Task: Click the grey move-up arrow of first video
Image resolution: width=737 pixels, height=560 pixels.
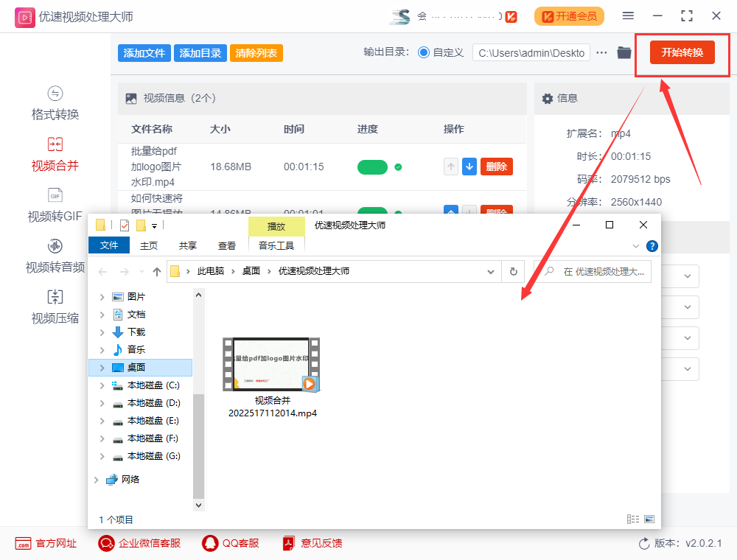Action: tap(451, 167)
